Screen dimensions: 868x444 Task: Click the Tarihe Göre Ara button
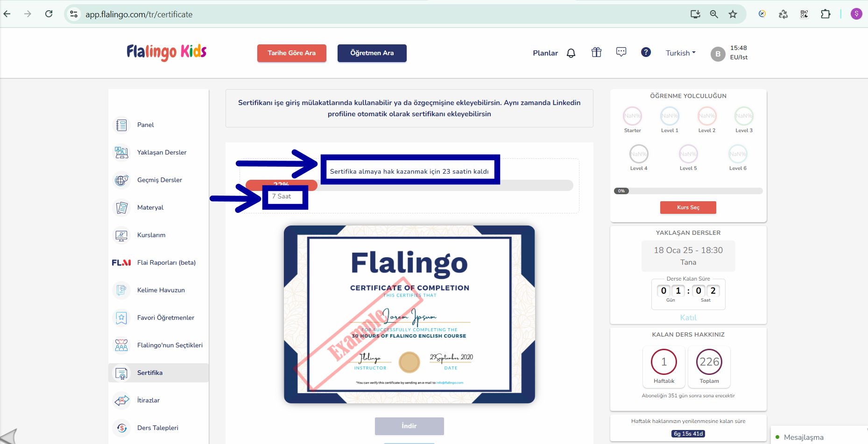(292, 53)
